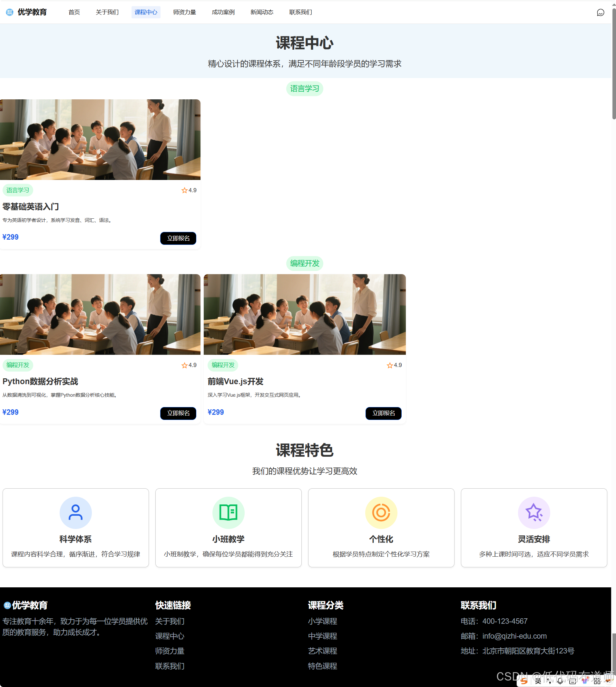Open 成功案例 nav item

click(223, 12)
